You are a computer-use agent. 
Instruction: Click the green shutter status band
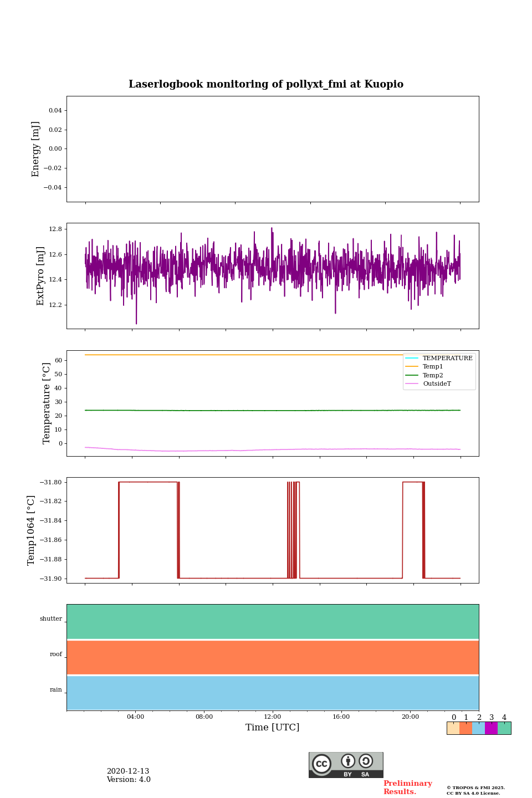[273, 622]
